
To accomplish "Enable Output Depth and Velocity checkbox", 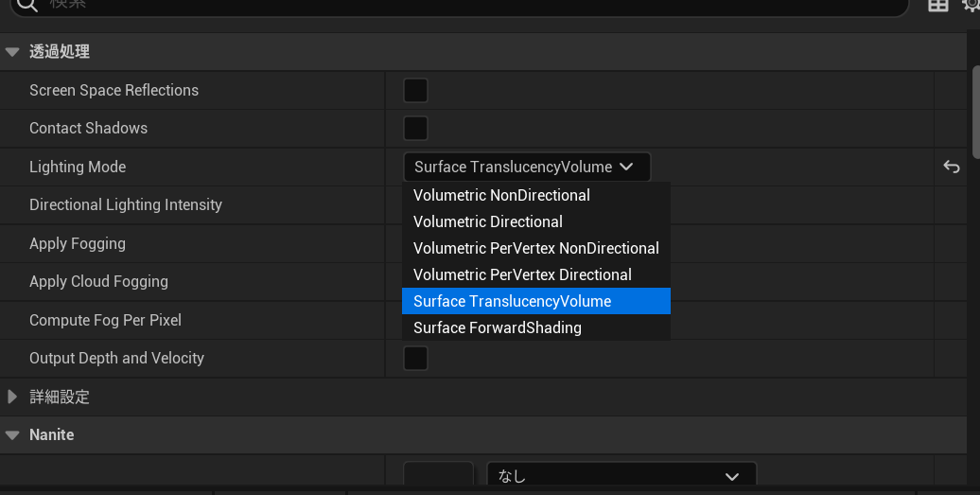I will click(415, 359).
